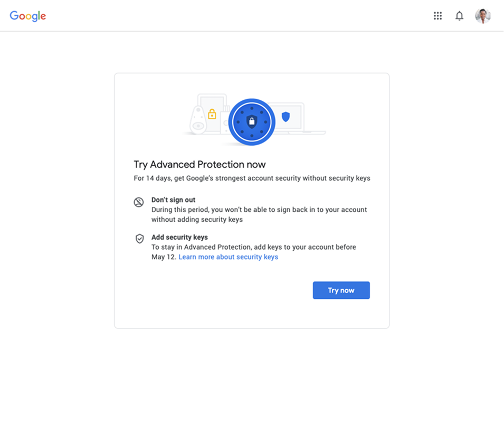Click the Google logo
504x435 pixels.
27,16
